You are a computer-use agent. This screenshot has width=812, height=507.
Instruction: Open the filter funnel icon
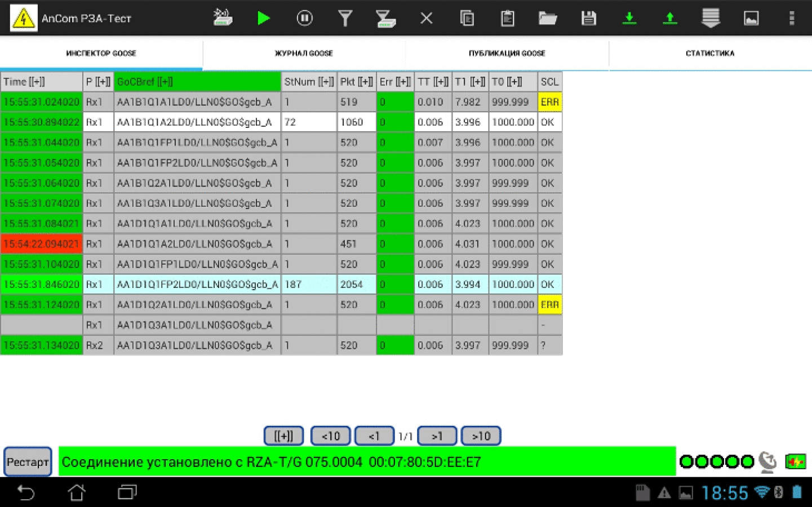[345, 19]
